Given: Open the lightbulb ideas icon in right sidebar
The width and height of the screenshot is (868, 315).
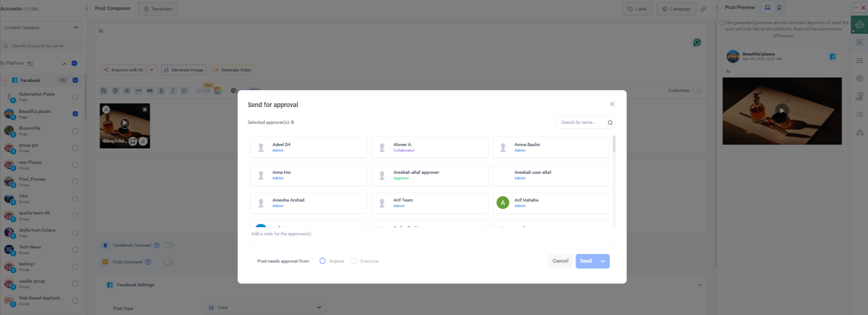Looking at the screenshot, I should click(860, 96).
